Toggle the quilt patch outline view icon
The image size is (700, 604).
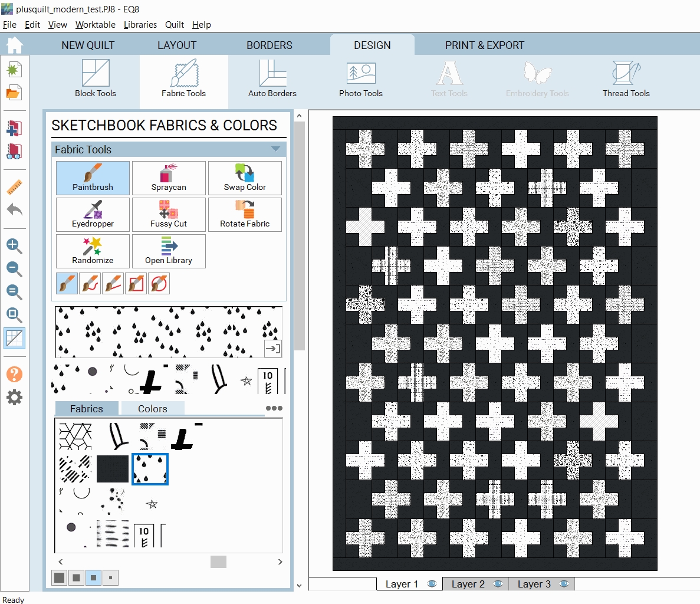point(14,338)
